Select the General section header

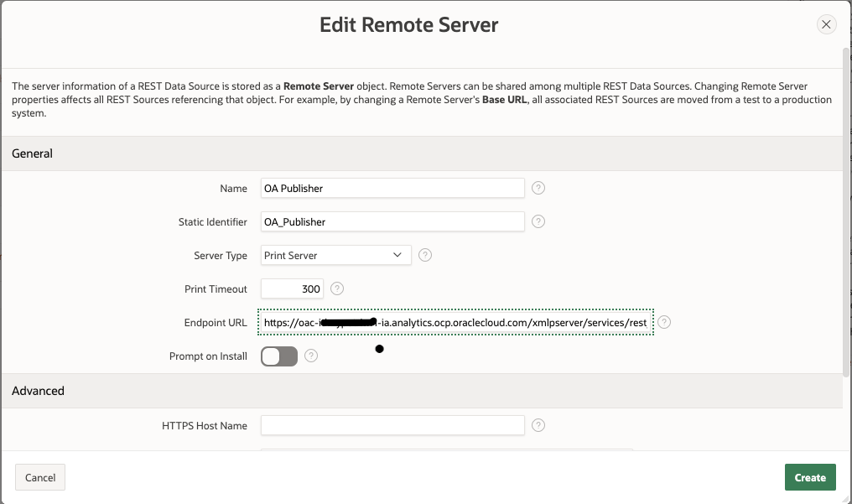point(32,153)
